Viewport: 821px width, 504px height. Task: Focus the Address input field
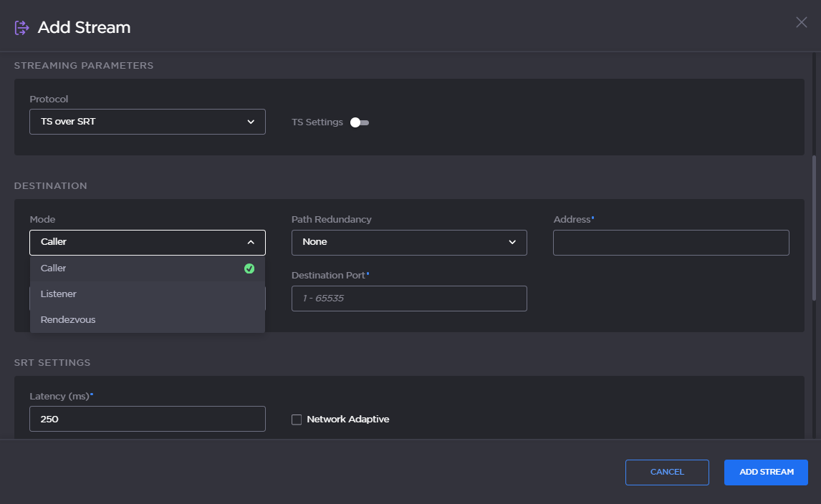(671, 243)
